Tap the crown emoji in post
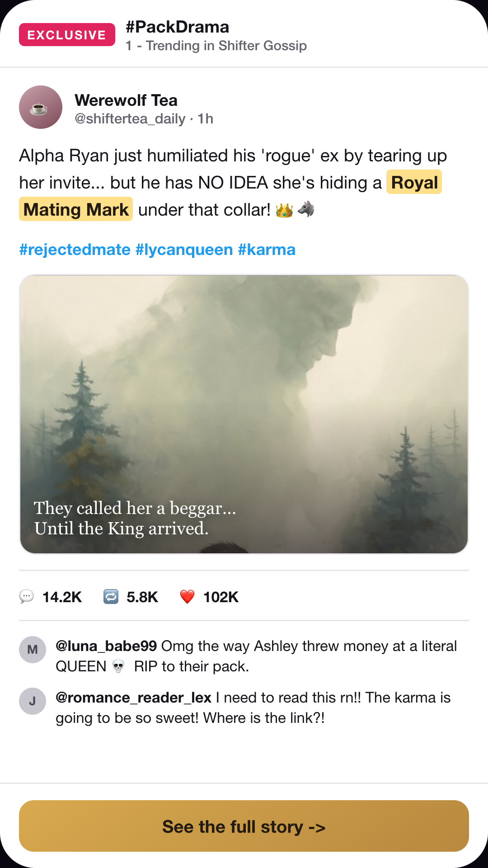This screenshot has height=868, width=488. point(284,210)
